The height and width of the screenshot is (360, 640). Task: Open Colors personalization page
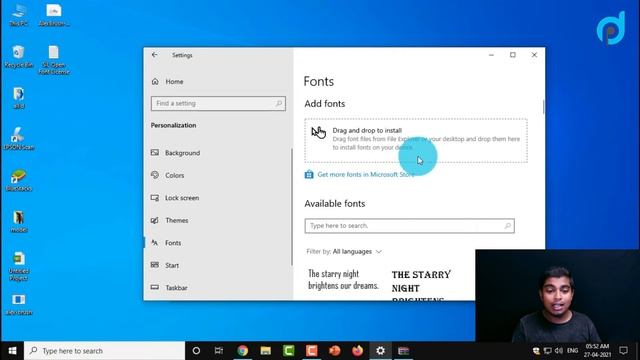pos(175,175)
